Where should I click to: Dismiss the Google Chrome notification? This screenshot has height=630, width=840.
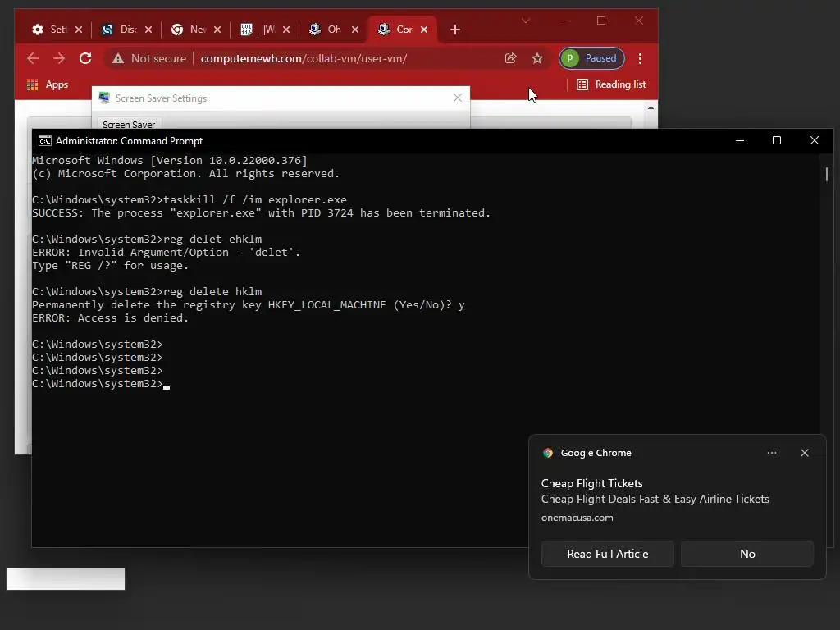805,453
